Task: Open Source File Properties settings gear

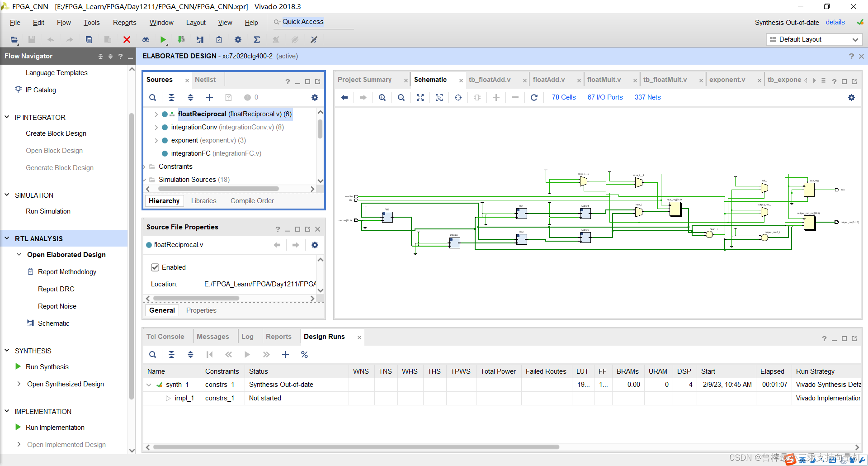Action: (x=315, y=245)
